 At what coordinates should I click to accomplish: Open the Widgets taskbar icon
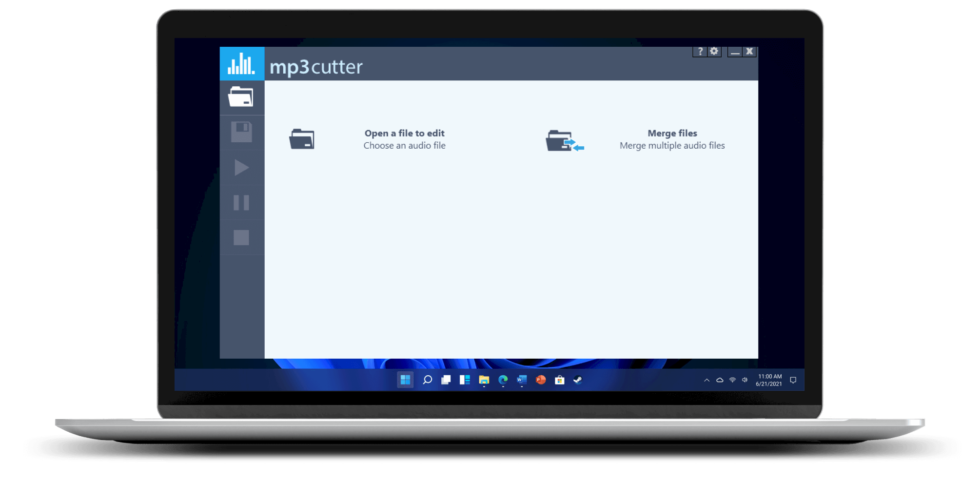coord(465,380)
